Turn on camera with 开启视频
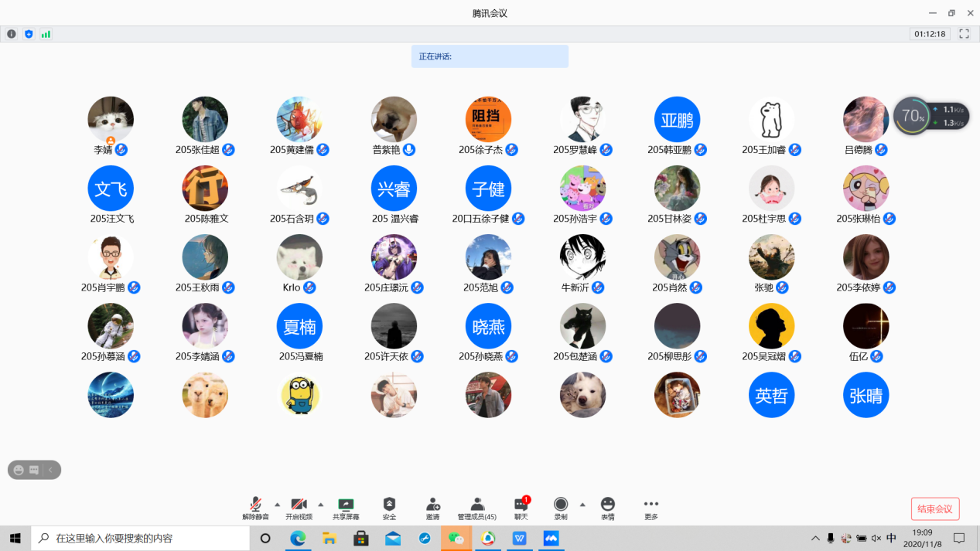980x551 pixels. point(299,508)
